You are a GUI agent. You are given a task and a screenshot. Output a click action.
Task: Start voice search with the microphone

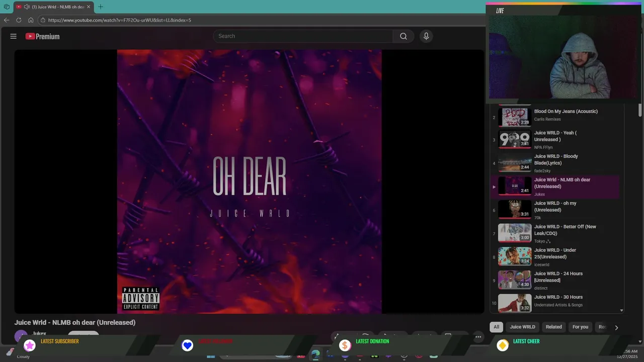(x=426, y=36)
